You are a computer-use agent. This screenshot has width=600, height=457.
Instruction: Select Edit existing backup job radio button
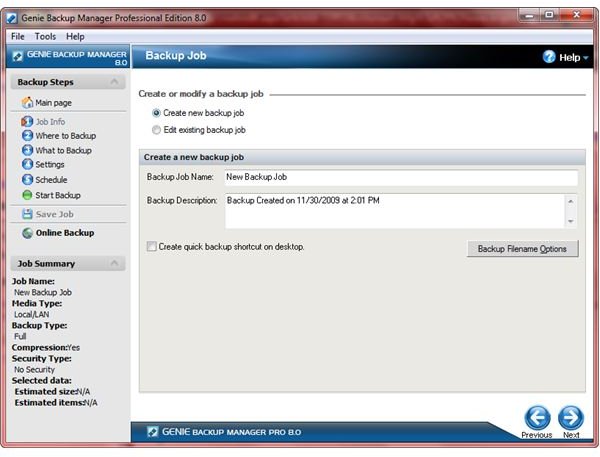(x=156, y=130)
